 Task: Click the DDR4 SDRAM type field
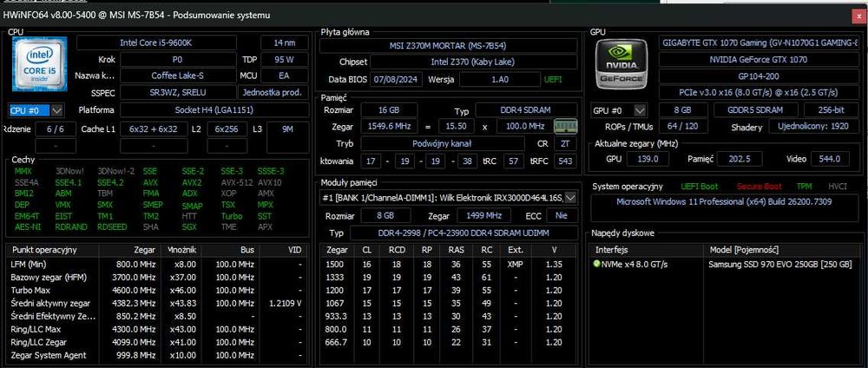[x=526, y=110]
